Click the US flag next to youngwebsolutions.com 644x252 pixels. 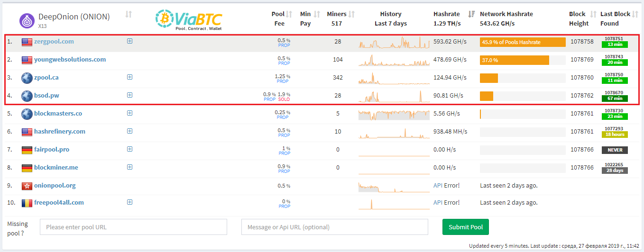pyautogui.click(x=27, y=60)
